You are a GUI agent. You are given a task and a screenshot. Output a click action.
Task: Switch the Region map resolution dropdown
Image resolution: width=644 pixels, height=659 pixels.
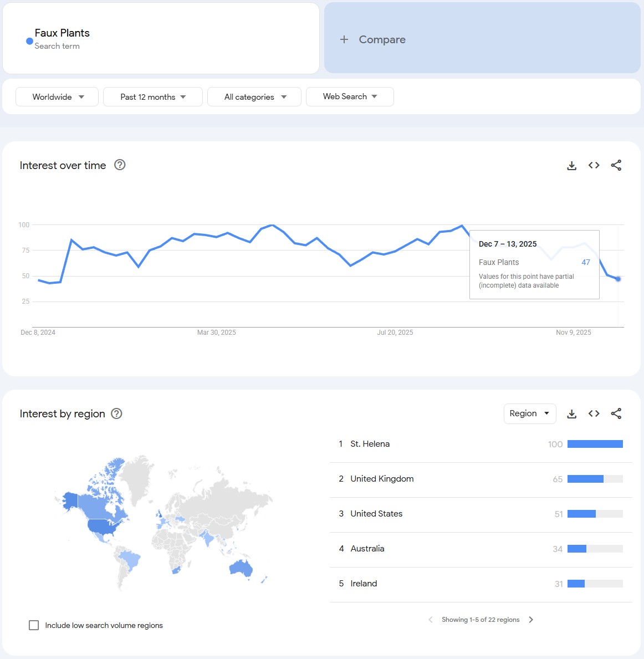(x=529, y=413)
